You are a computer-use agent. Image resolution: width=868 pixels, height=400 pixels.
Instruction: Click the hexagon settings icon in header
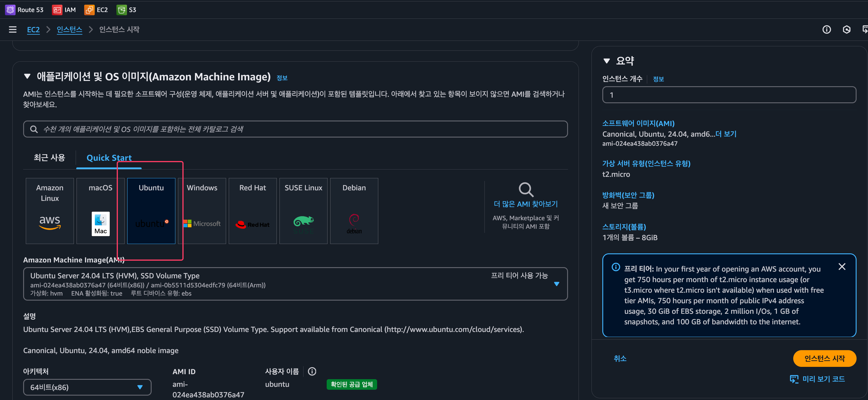(x=846, y=30)
